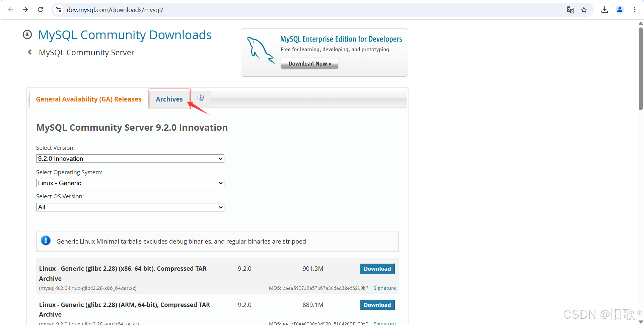Expand the Select Operating System dropdown
The image size is (644, 325).
pos(130,183)
